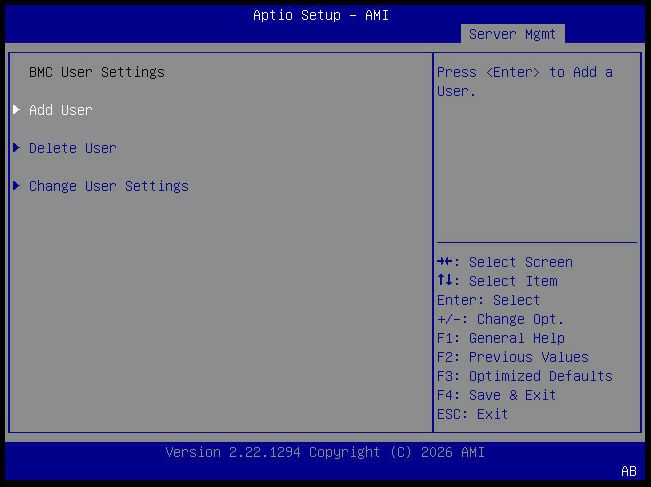
Task: Open the Delete User submenu
Action: (73, 148)
